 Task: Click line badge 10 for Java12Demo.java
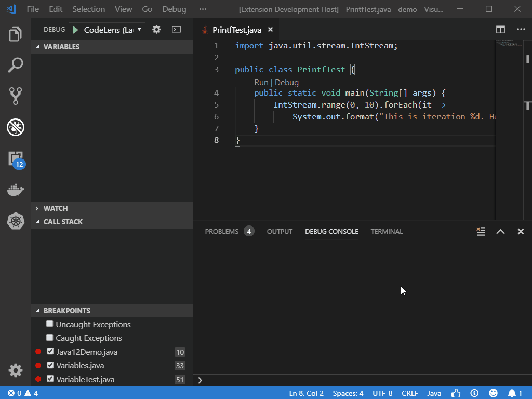180,352
